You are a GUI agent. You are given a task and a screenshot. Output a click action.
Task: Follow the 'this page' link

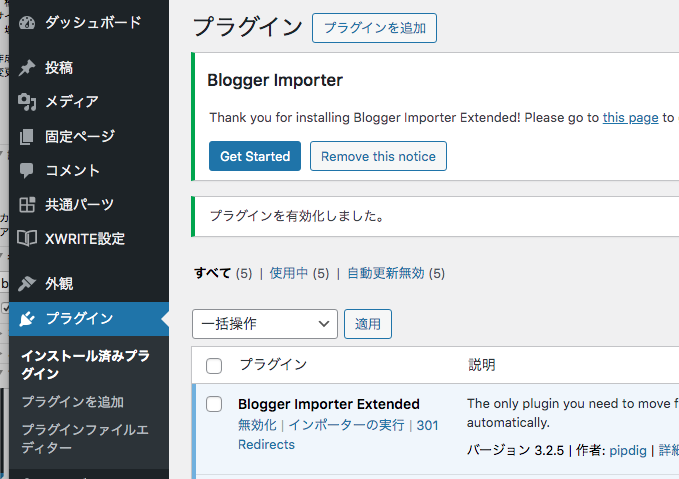coord(630,118)
